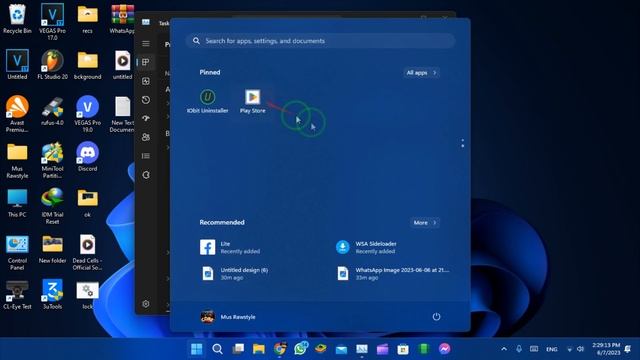This screenshot has width=640, height=360.
Task: Open Task Manager Details page
Action: pyautogui.click(x=146, y=156)
